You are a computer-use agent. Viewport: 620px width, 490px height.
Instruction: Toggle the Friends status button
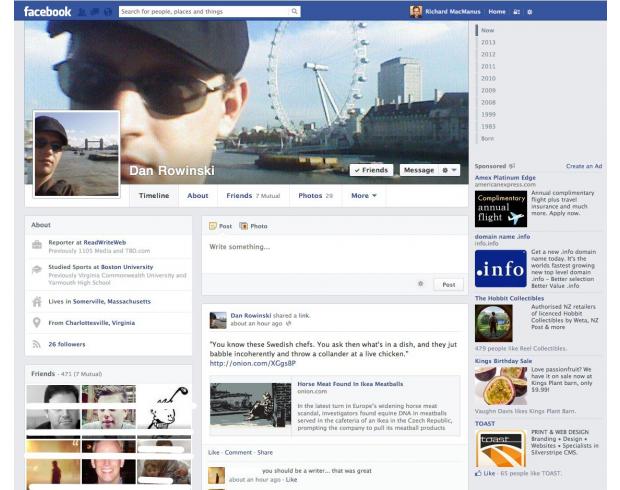pyautogui.click(x=371, y=170)
